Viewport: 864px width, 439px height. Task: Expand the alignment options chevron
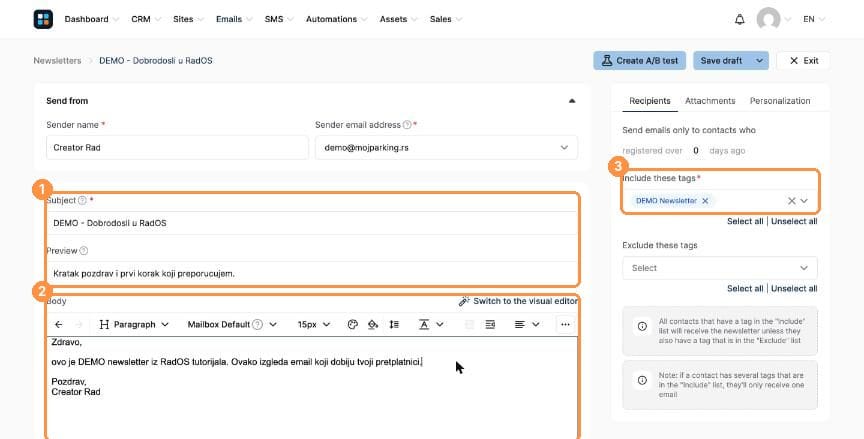tap(536, 324)
